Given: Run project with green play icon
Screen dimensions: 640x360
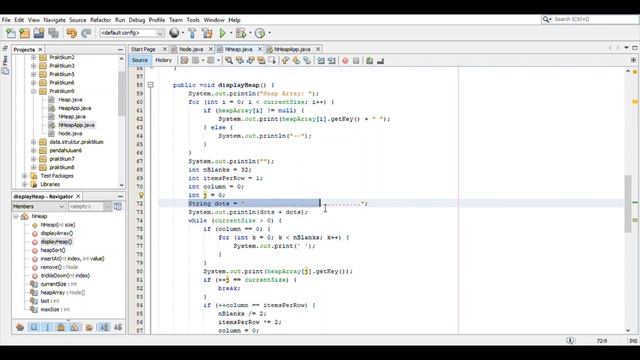Looking at the screenshot, I should [222, 33].
